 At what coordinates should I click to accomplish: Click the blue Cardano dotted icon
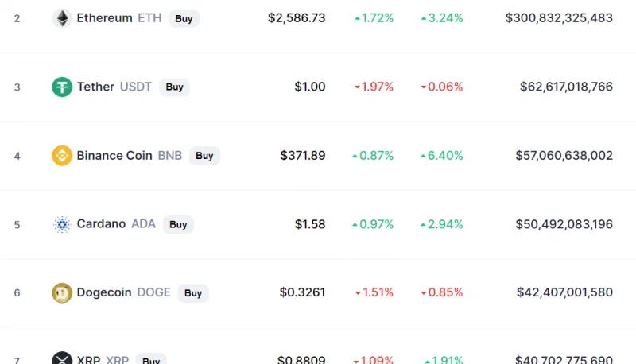click(62, 224)
